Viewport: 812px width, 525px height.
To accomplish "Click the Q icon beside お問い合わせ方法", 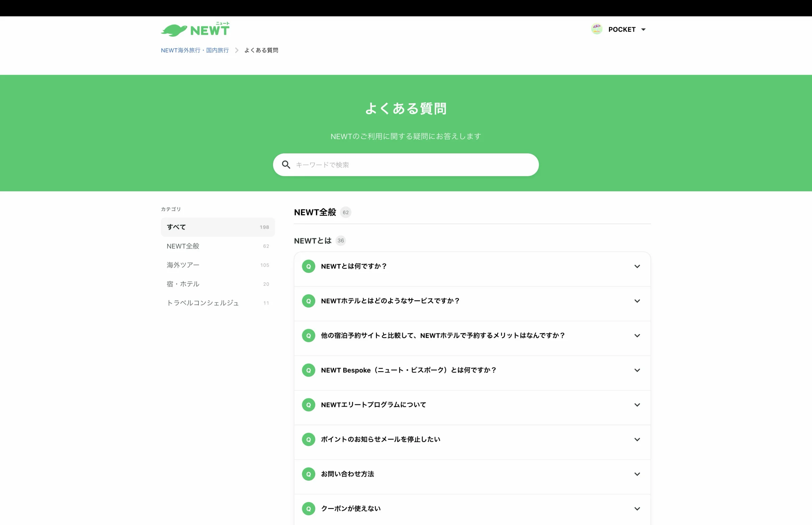I will coord(308,474).
